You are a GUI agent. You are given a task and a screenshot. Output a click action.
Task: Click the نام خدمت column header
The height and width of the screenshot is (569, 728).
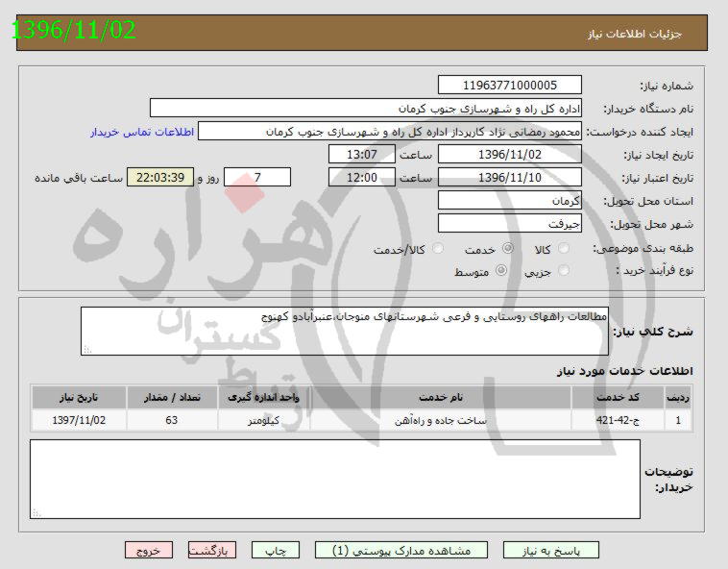[x=441, y=398]
